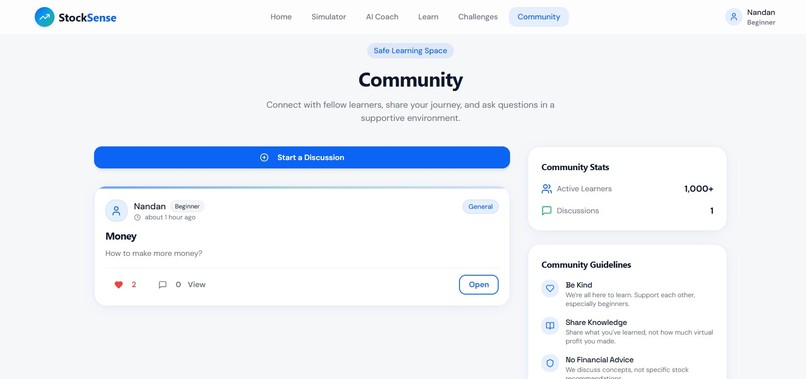Screen dimensions: 806x379
Task: Click the Beginner level under header username
Action: click(x=761, y=23)
